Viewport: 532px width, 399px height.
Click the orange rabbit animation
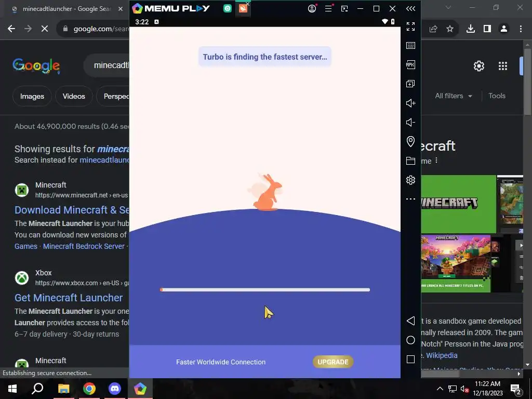pos(267,192)
